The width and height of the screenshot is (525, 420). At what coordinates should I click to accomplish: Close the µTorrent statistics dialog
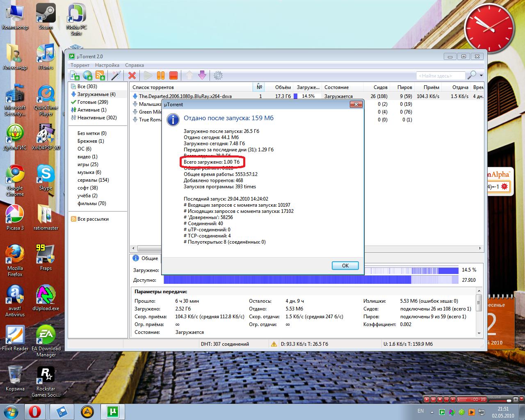(x=356, y=105)
